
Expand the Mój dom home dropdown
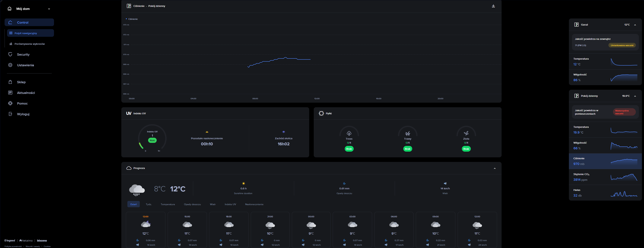(x=49, y=9)
